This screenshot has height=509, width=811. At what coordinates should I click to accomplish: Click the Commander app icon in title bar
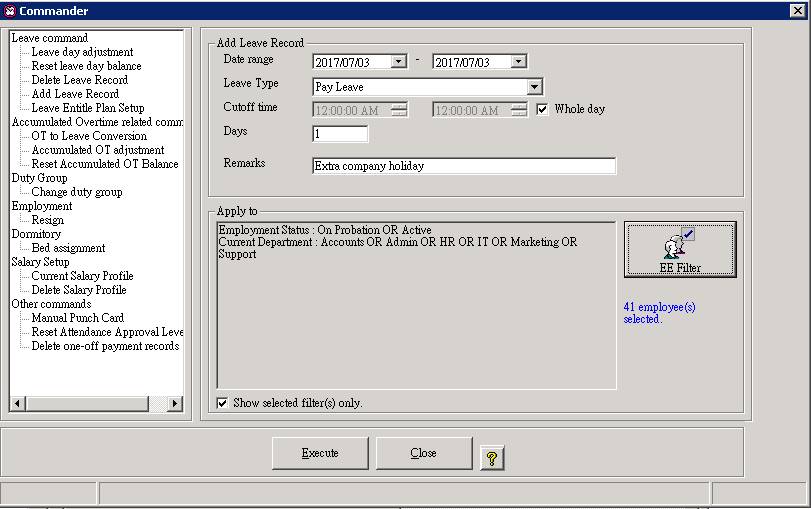[9, 10]
